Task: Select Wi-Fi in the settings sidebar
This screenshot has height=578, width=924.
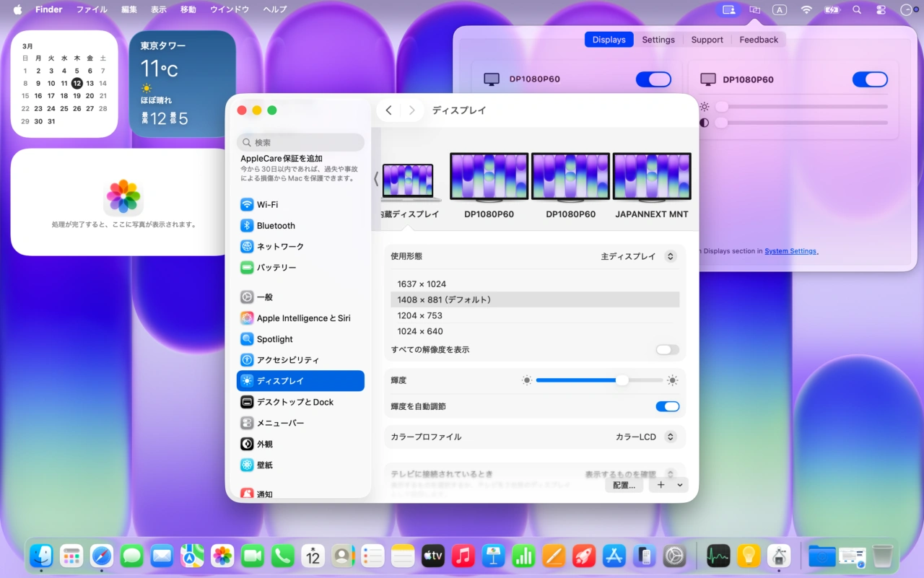Action: pos(268,204)
